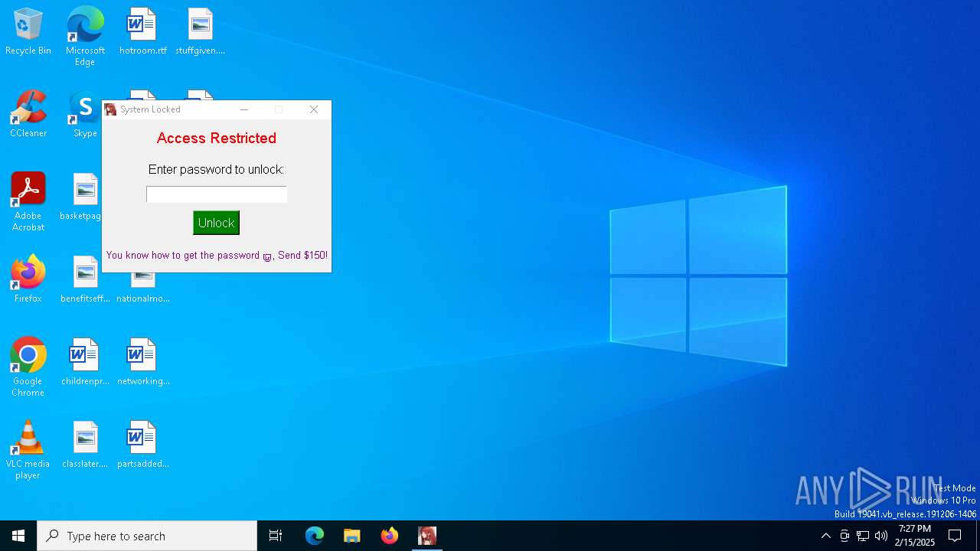Show hidden system tray icons
This screenshot has height=551, width=980.
coord(825,536)
